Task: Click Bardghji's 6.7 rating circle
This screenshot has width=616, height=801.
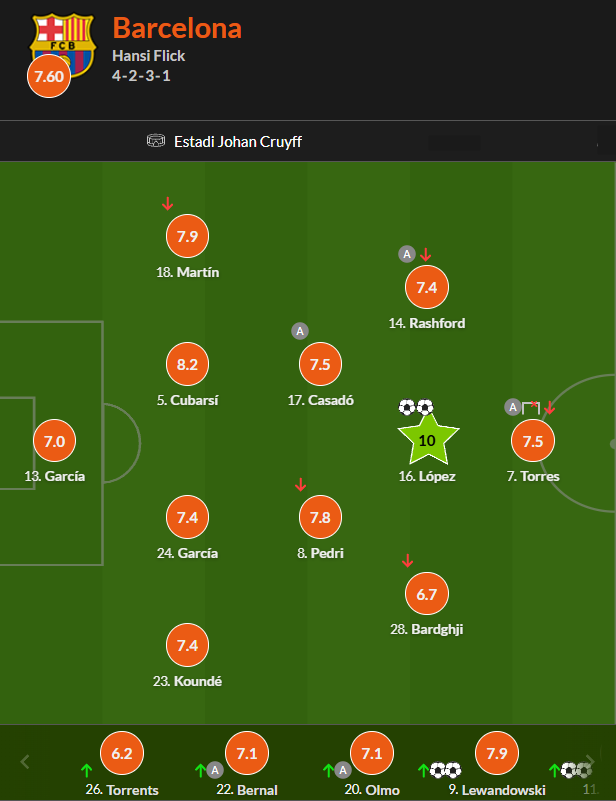Action: (427, 594)
